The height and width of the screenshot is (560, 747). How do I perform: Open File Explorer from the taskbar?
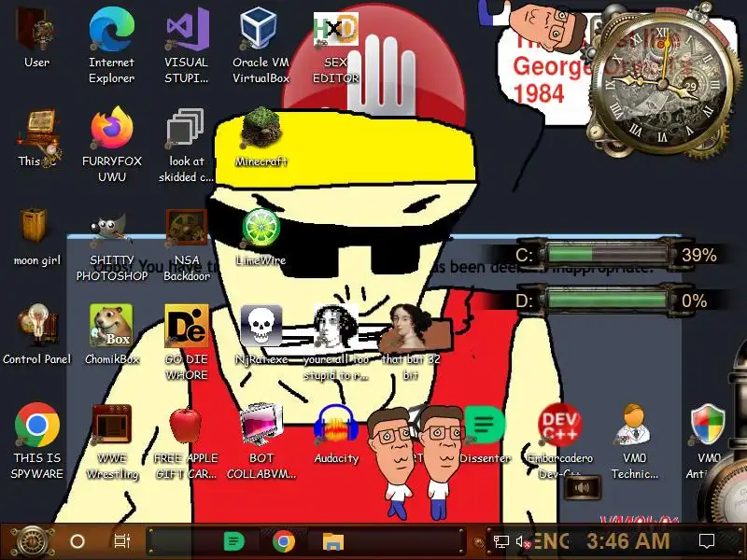click(333, 541)
